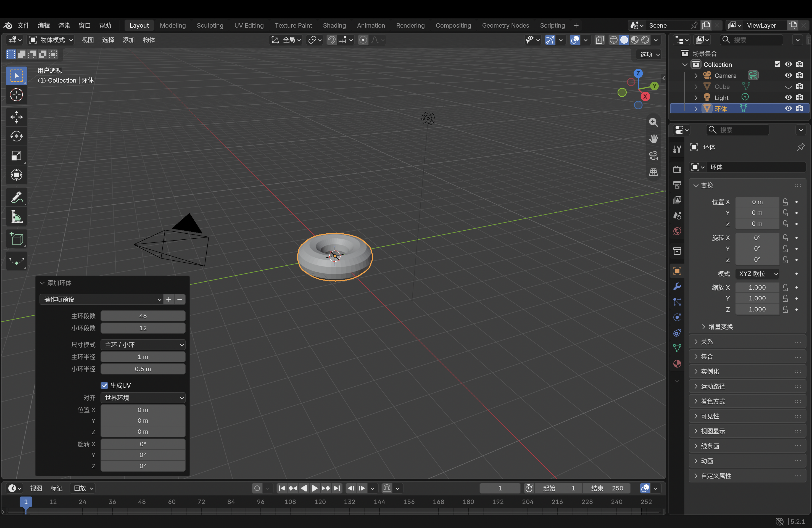This screenshot has height=528, width=812.
Task: Open the View Layer properties tab
Action: point(677,200)
